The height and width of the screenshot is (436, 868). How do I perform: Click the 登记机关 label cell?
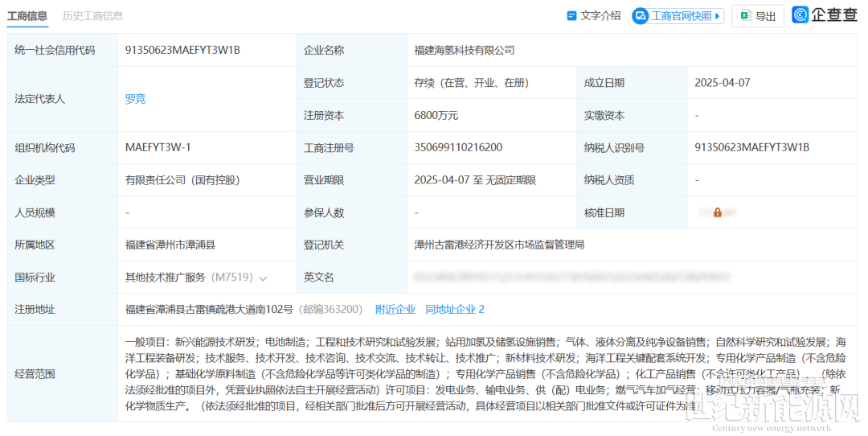click(x=351, y=245)
